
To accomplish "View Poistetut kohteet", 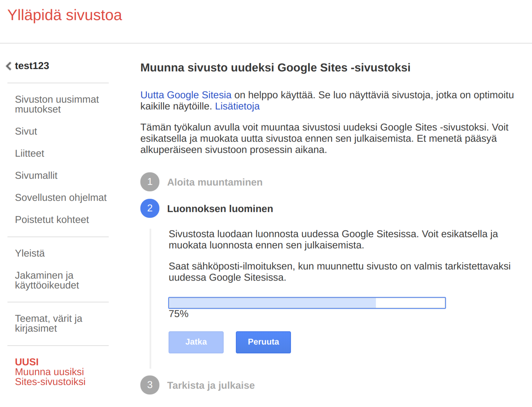I will click(52, 219).
